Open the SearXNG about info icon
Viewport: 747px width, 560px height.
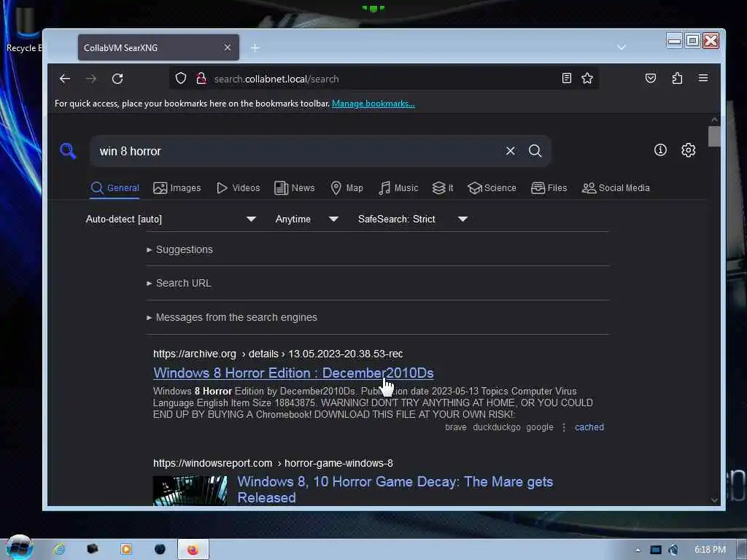click(x=660, y=150)
